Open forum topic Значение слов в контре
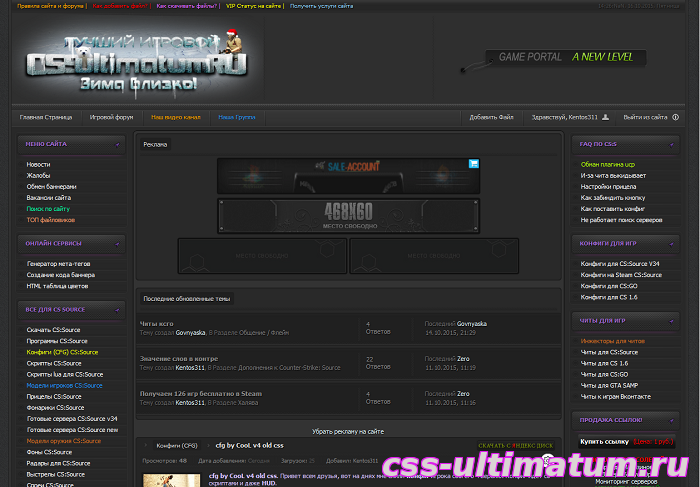This screenshot has height=487, width=700. click(179, 359)
